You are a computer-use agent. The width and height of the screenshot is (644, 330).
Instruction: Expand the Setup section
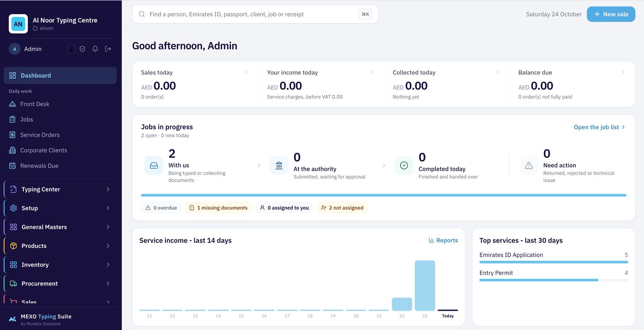tap(60, 208)
